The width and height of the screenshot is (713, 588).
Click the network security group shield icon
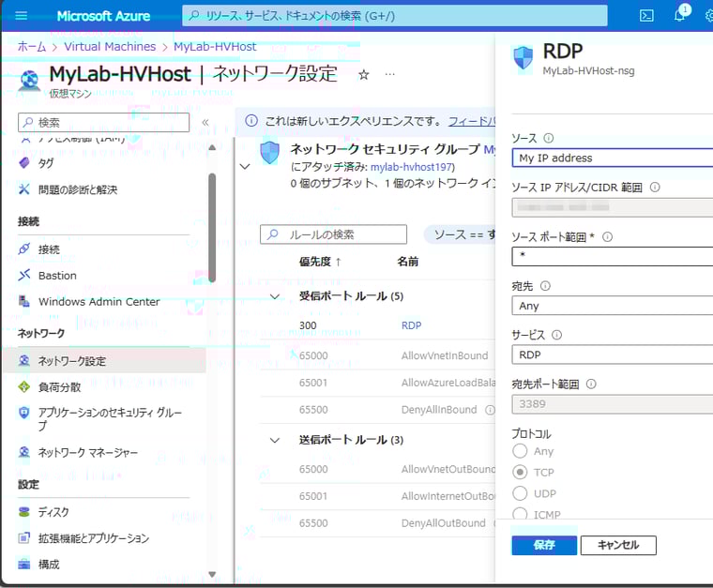(x=269, y=153)
